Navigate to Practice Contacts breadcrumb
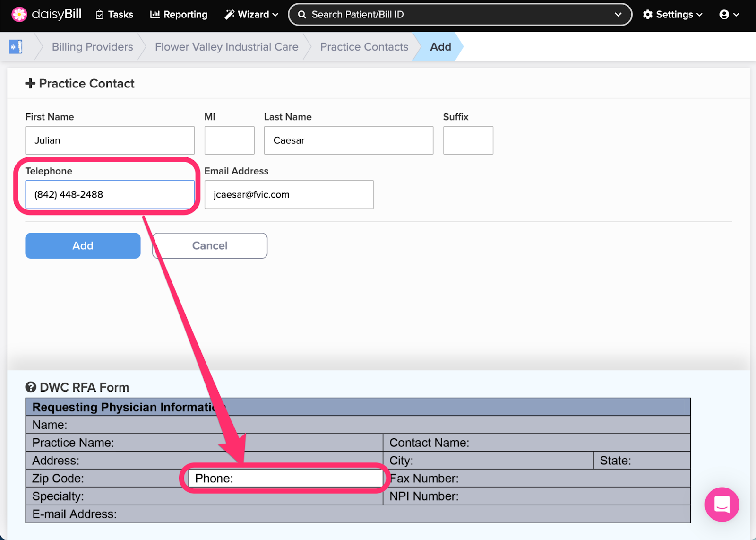 [x=364, y=47]
